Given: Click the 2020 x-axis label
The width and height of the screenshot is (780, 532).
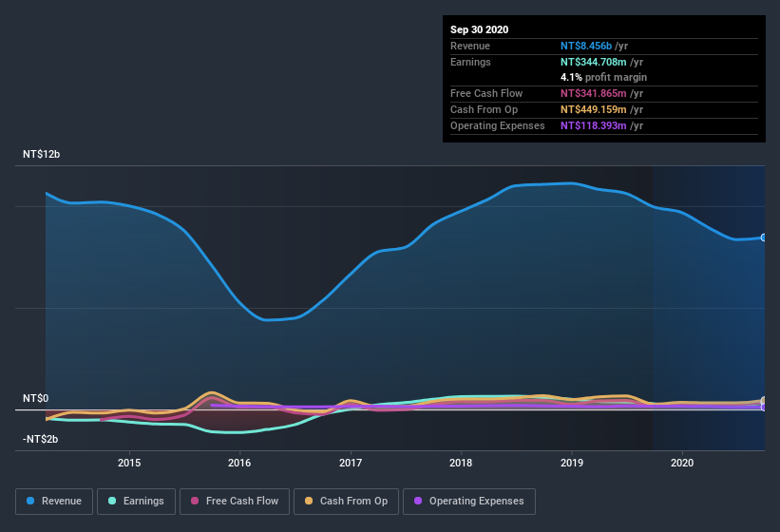Looking at the screenshot, I should [682, 463].
